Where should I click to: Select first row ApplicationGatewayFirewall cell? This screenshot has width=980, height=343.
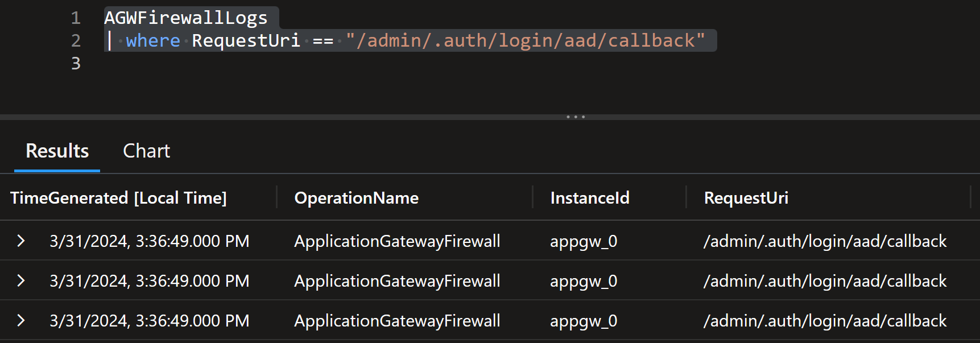397,241
